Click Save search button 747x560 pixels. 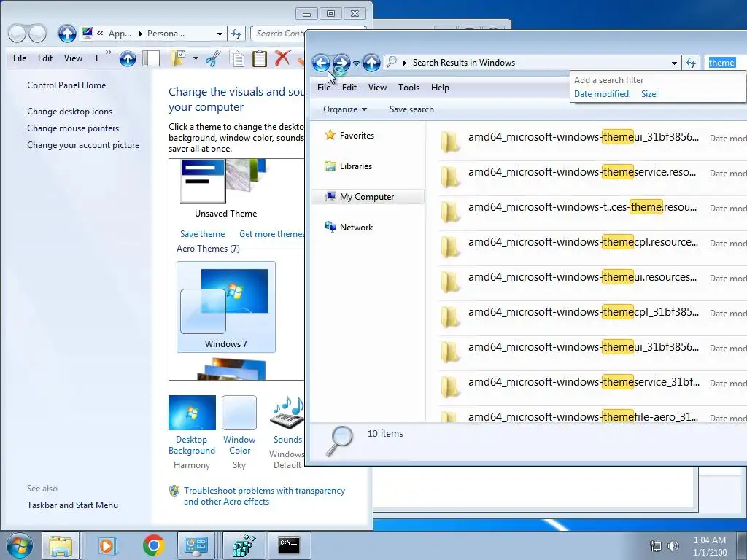pos(411,109)
